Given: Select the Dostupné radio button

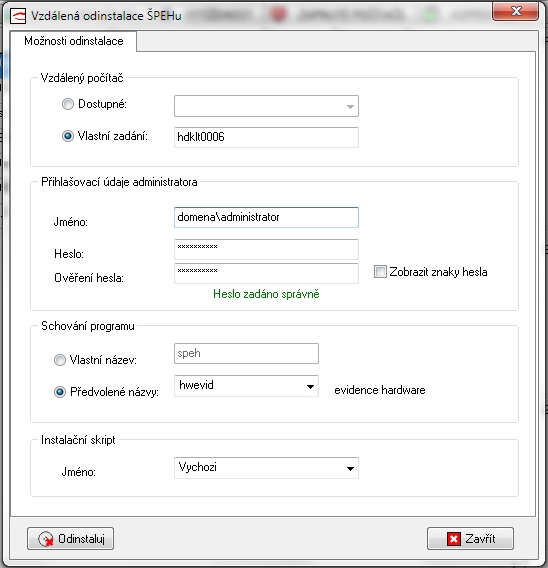Looking at the screenshot, I should click(68, 104).
